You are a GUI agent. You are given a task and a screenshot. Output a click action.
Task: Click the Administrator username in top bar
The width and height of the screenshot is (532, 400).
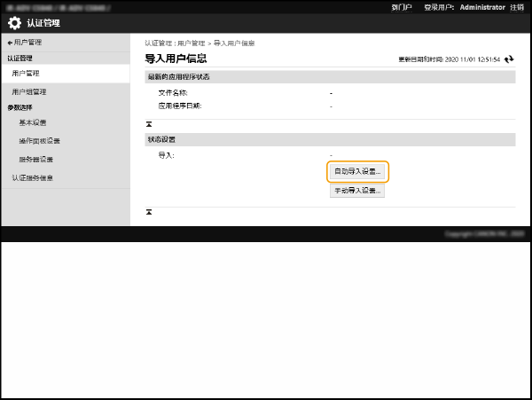[482, 6]
